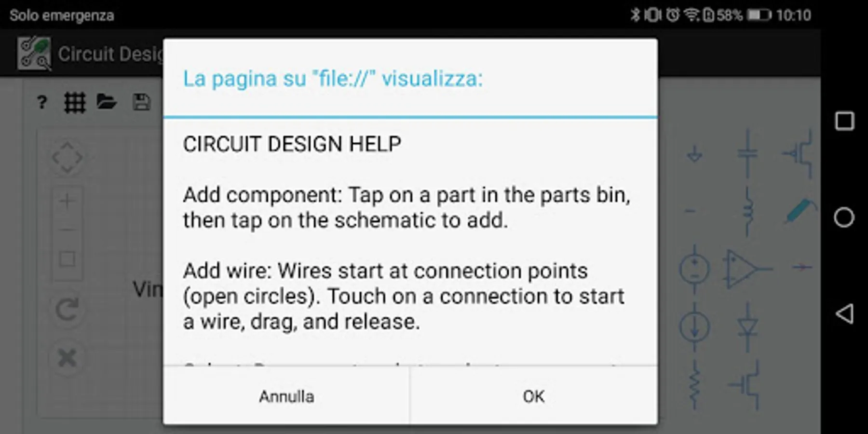The image size is (868, 434).
Task: Tap the pan arrows navigation control
Action: click(67, 158)
